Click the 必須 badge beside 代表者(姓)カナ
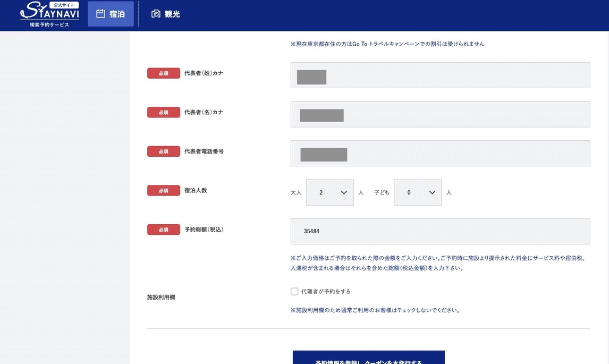Image resolution: width=609 pixels, height=364 pixels. [163, 73]
